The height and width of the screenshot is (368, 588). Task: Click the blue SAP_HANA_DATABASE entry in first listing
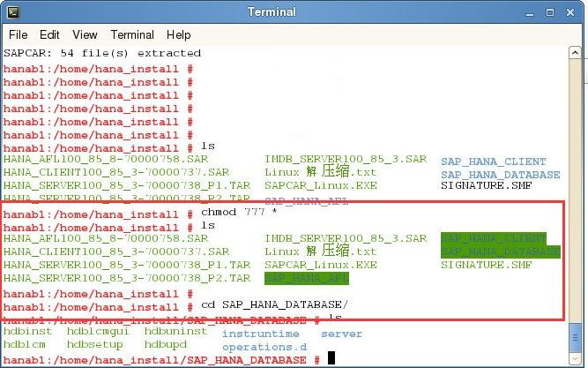(501, 175)
